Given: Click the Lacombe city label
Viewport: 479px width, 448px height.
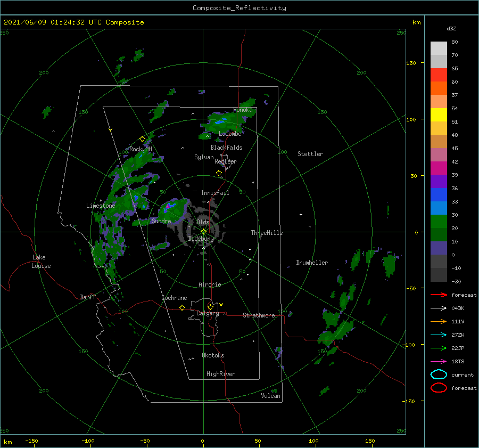Looking at the screenshot, I should (x=230, y=134).
